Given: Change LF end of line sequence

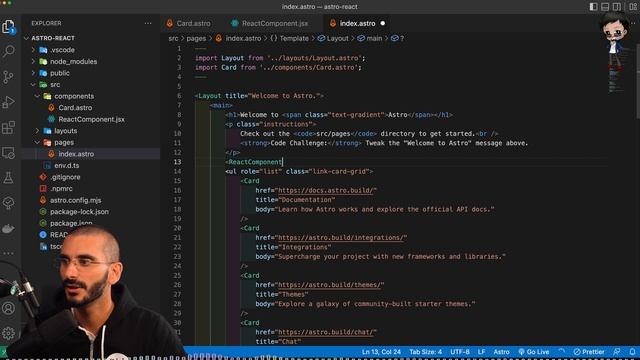Looking at the screenshot, I should (x=482, y=352).
